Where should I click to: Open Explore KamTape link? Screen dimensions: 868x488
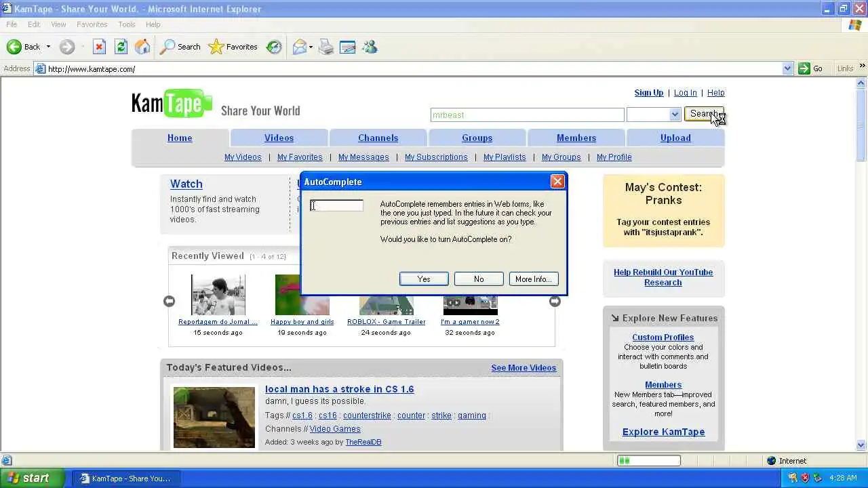(663, 432)
